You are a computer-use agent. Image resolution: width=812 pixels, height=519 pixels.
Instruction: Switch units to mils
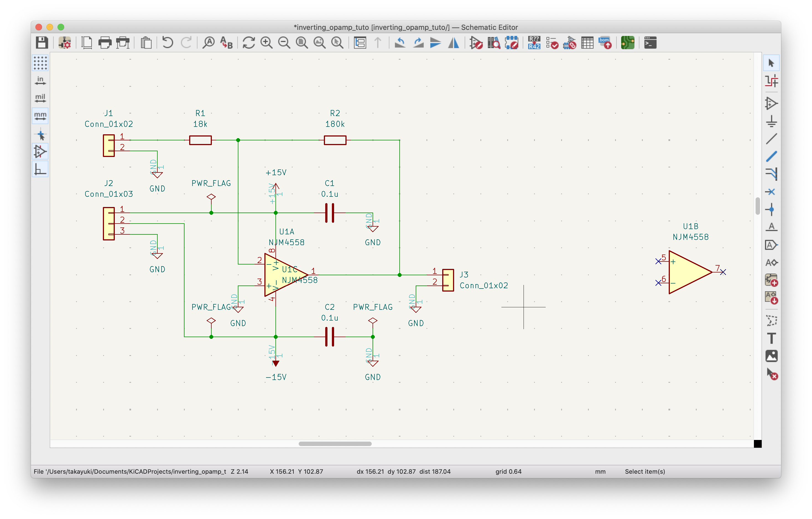click(x=40, y=98)
